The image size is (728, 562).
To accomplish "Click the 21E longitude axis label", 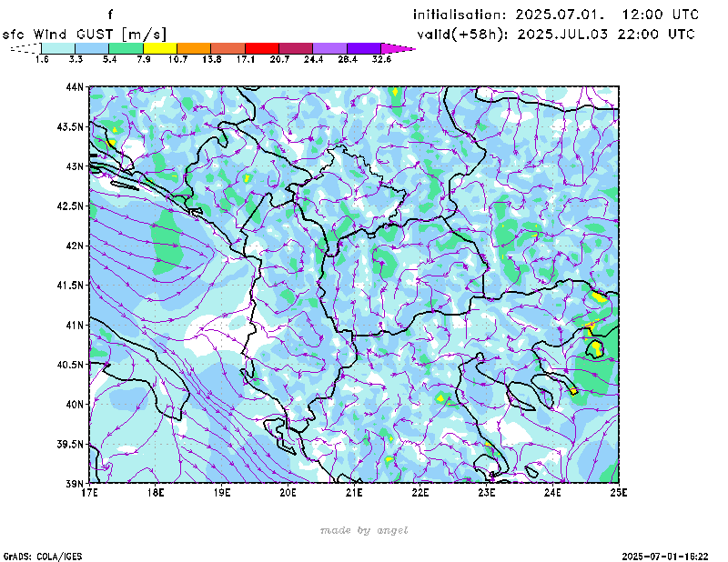I will (x=354, y=492).
